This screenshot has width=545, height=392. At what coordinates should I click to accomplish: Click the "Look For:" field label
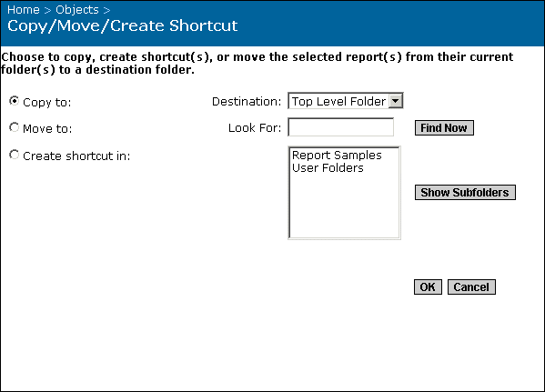255,128
